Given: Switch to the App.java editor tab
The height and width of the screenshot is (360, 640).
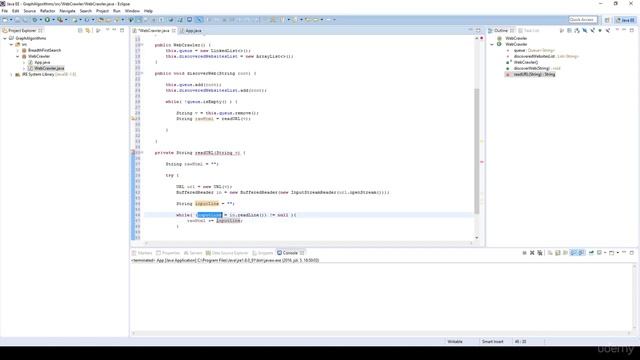Looking at the screenshot, I should [191, 31].
